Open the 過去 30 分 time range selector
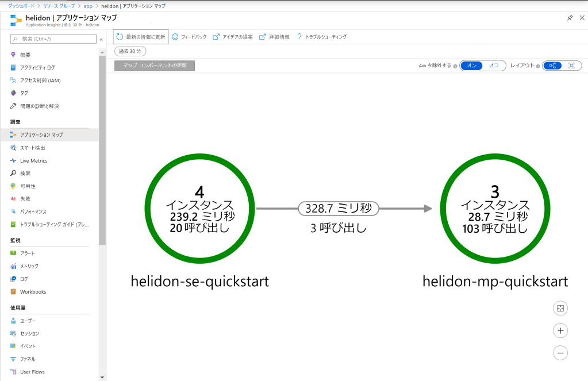The height and width of the screenshot is (381, 588). click(130, 52)
